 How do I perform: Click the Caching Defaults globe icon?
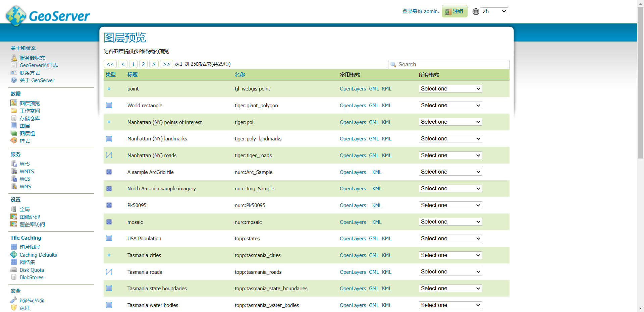[x=14, y=255]
